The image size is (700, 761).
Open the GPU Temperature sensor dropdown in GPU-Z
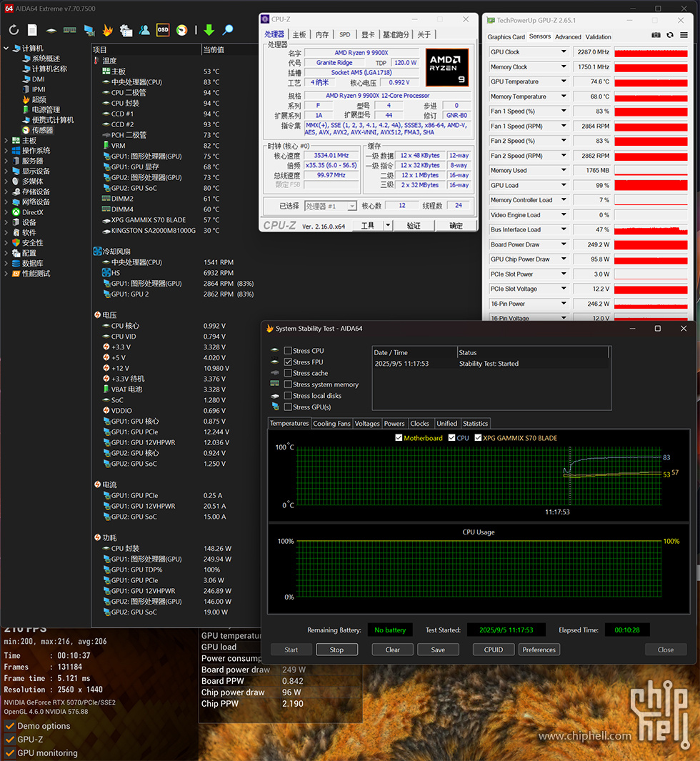point(564,81)
